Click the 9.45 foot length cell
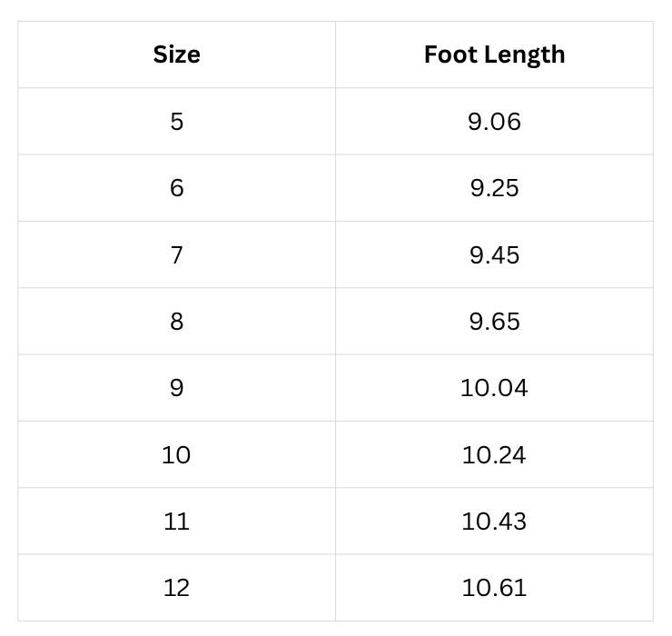The width and height of the screenshot is (672, 636). coord(494,254)
